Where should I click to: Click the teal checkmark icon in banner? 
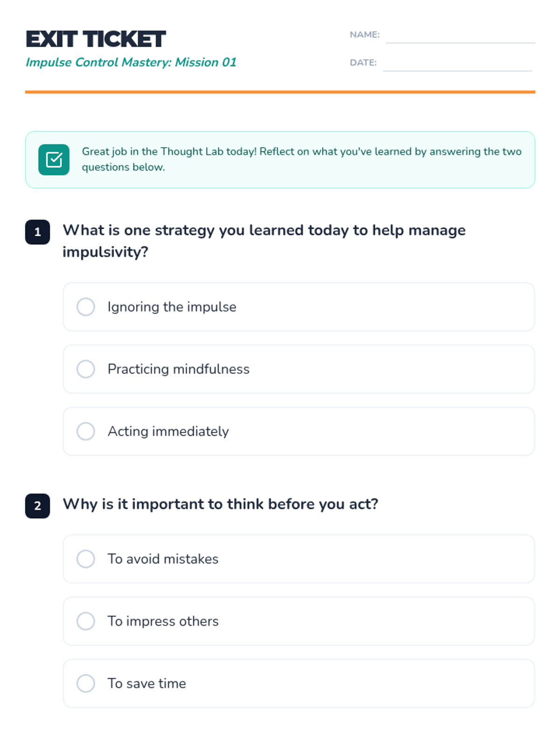pyautogui.click(x=54, y=160)
